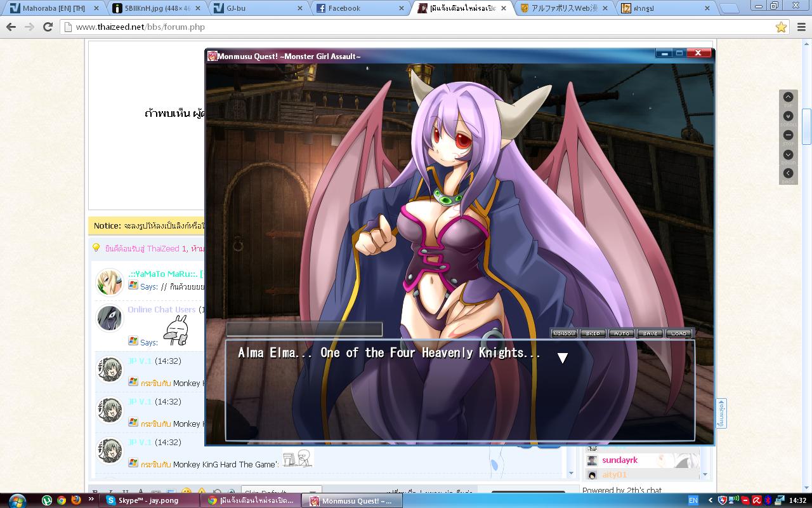Close the Mahoraba tab
The width and height of the screenshot is (812, 508).
coord(96,8)
